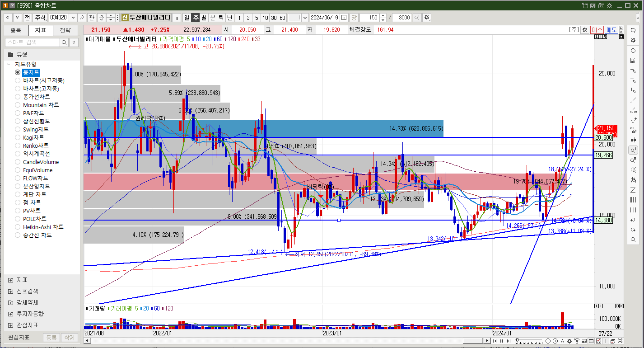The width and height of the screenshot is (644, 348).
Task: Click the bar count 150 input
Action: (x=369, y=17)
